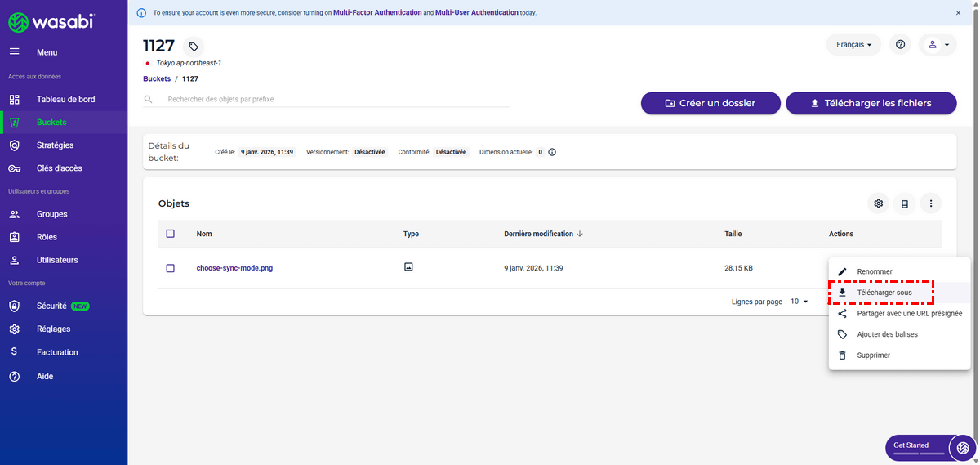Click the info icon next to Dimension actuelle
The width and height of the screenshot is (980, 465).
tap(552, 152)
